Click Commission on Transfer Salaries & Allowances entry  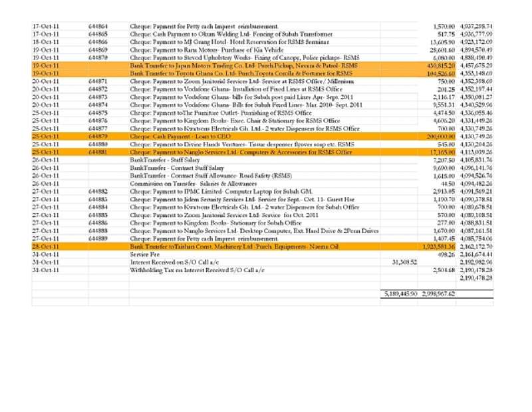click(194, 184)
